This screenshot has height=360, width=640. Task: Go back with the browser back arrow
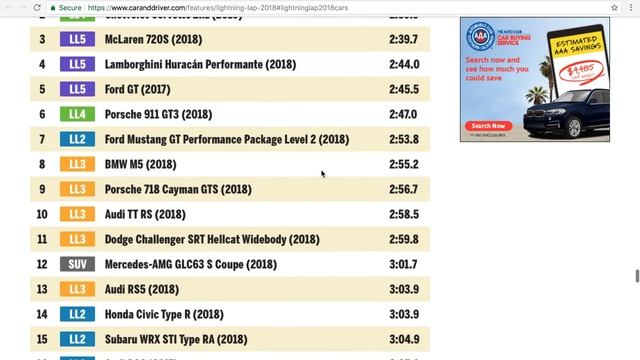coord(9,7)
